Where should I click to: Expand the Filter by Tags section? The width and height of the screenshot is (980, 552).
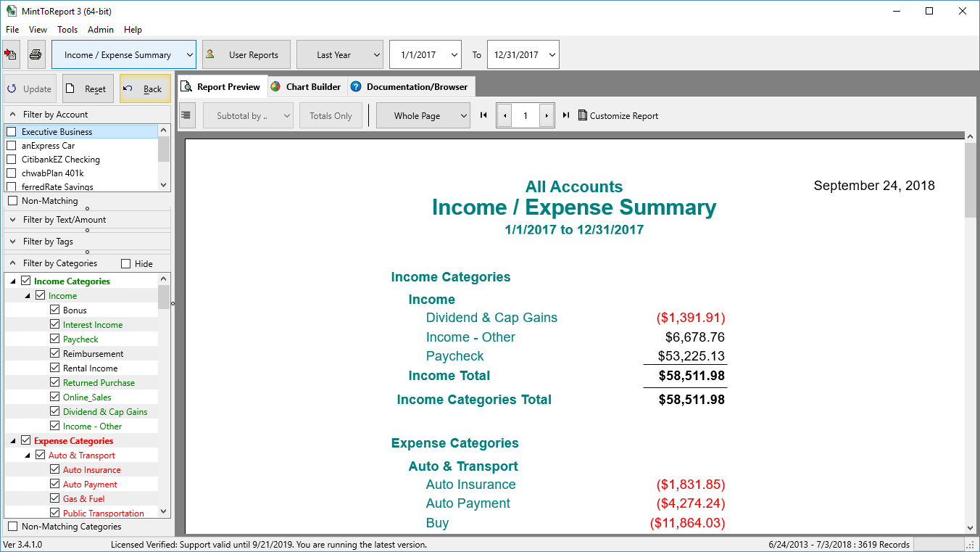coord(13,242)
